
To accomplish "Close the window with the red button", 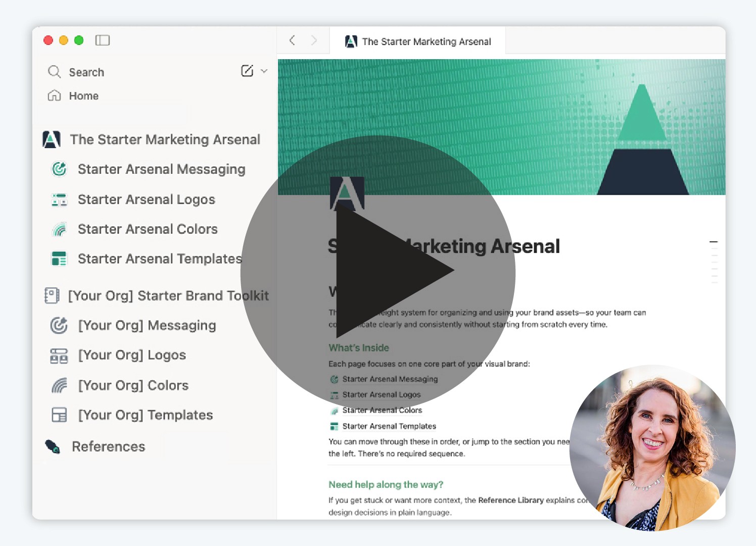I will [49, 40].
